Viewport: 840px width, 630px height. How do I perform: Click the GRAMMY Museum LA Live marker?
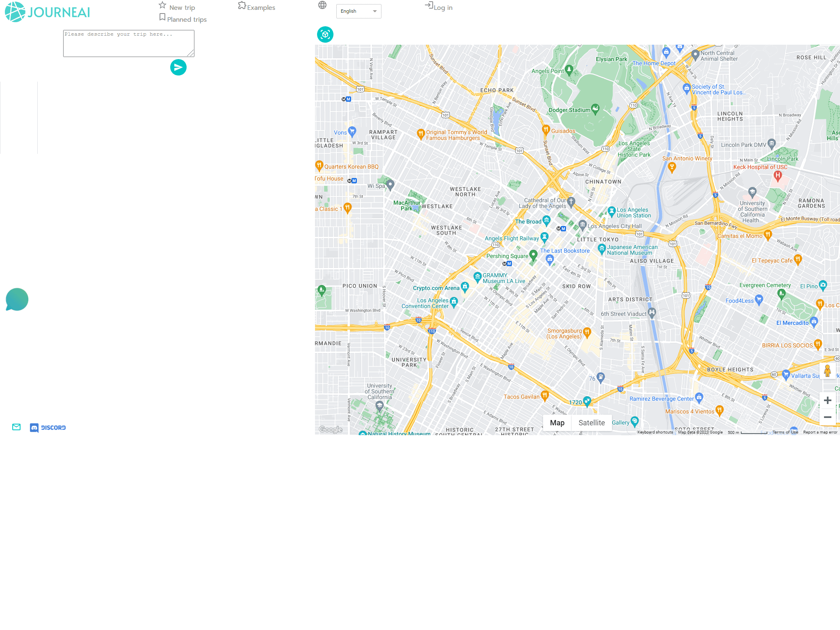coord(477,277)
